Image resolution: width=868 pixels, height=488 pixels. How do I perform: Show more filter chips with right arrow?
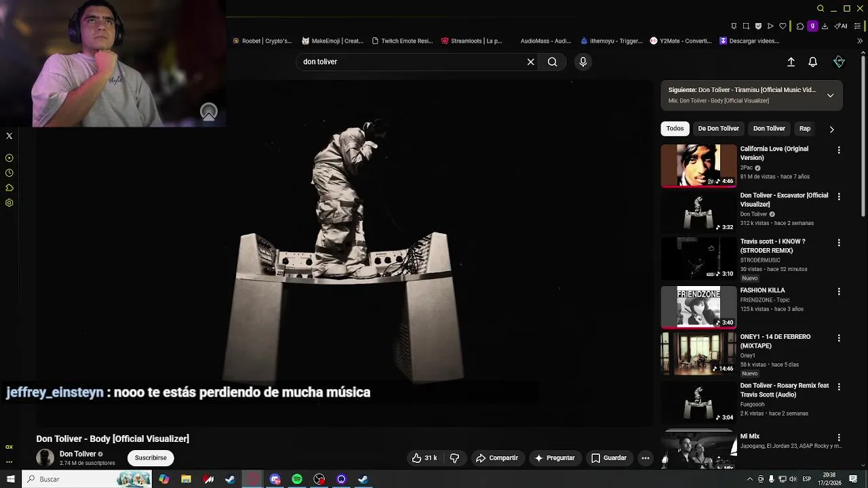coord(832,129)
